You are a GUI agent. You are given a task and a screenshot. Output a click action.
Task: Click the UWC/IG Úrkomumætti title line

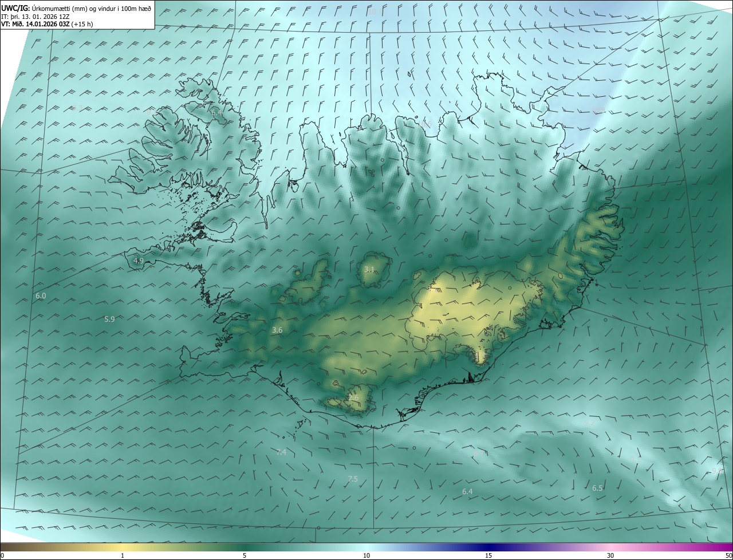click(x=76, y=8)
